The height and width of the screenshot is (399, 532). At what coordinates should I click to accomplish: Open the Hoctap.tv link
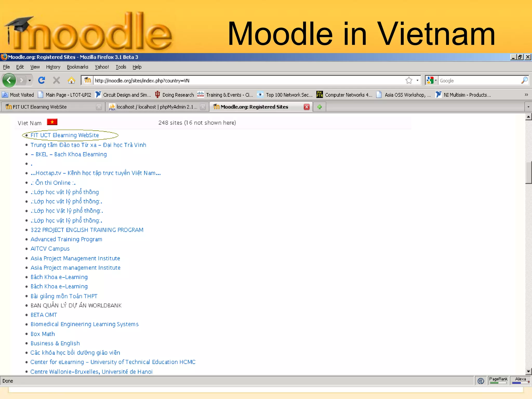pyautogui.click(x=96, y=173)
